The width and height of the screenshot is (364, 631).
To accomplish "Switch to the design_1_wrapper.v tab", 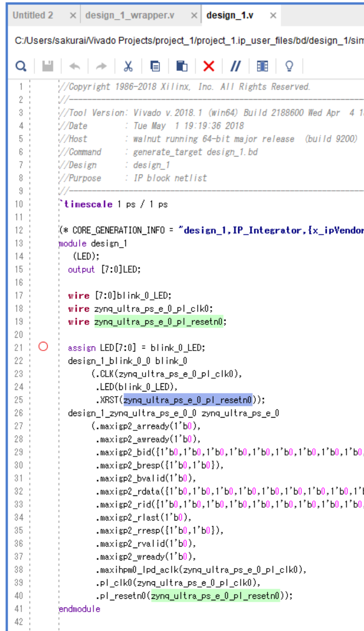I will point(130,15).
